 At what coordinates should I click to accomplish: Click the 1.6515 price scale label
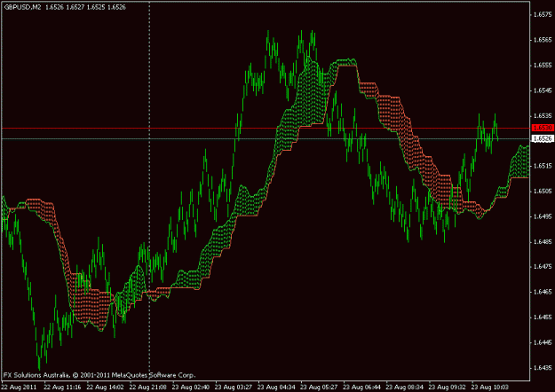coord(543,166)
